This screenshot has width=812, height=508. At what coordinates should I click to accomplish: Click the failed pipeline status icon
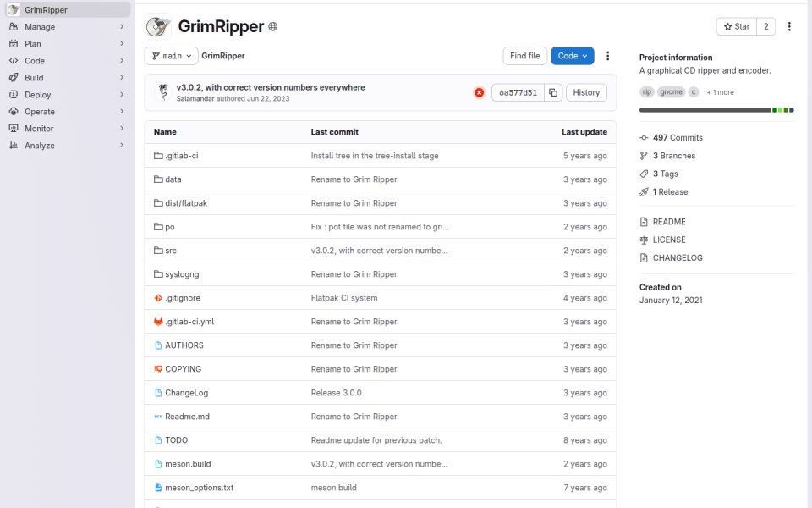479,93
